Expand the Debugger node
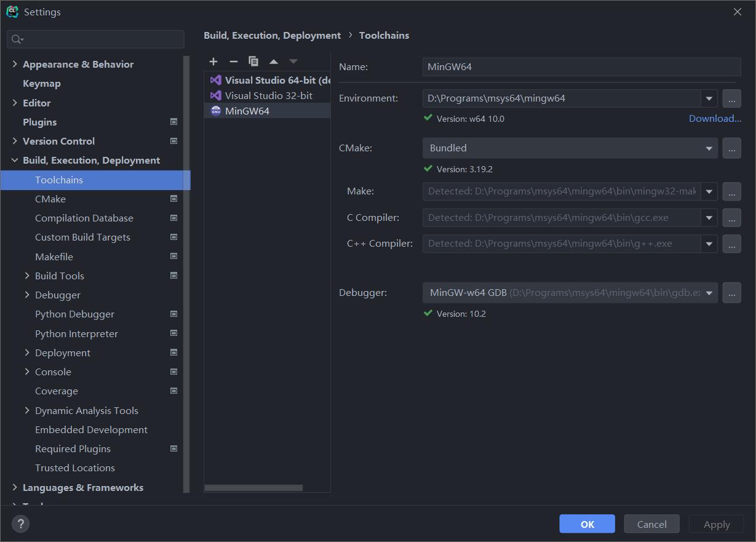 click(27, 295)
